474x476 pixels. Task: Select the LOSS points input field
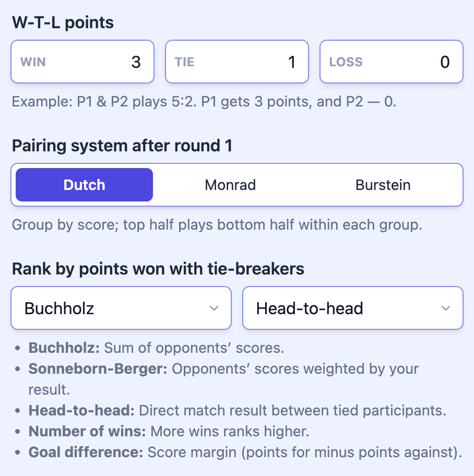392,62
